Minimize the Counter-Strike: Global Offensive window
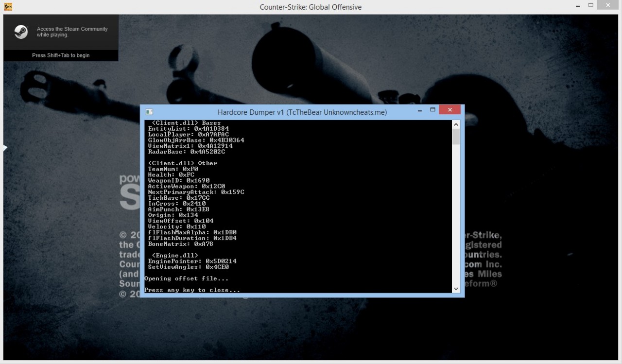 (577, 5)
